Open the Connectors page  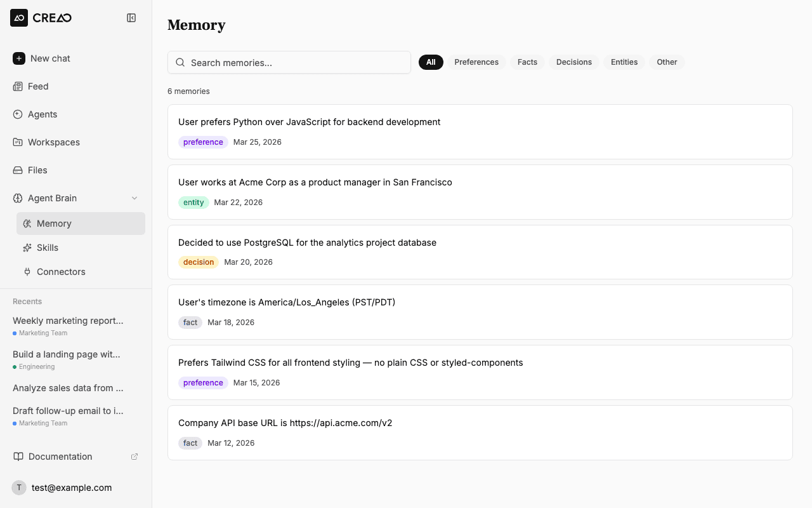tap(81, 272)
